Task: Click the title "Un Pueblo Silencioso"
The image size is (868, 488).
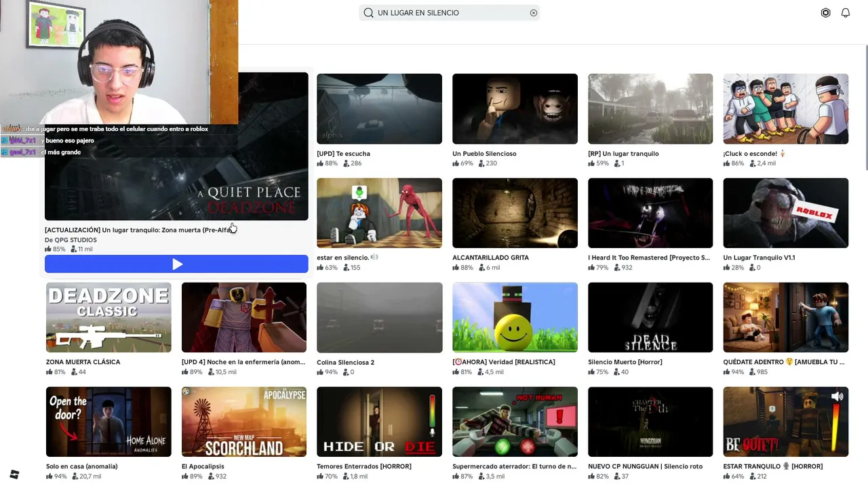Action: tap(484, 154)
